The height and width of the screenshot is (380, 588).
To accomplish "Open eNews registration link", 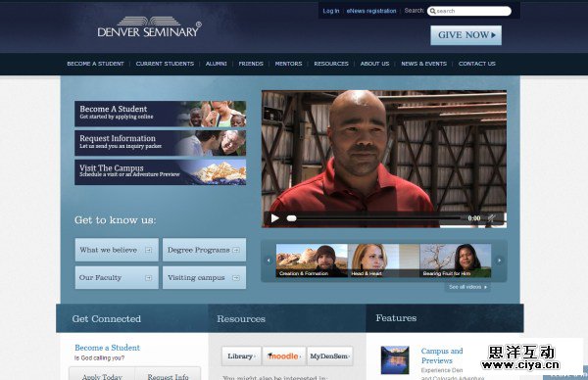I will 371,11.
